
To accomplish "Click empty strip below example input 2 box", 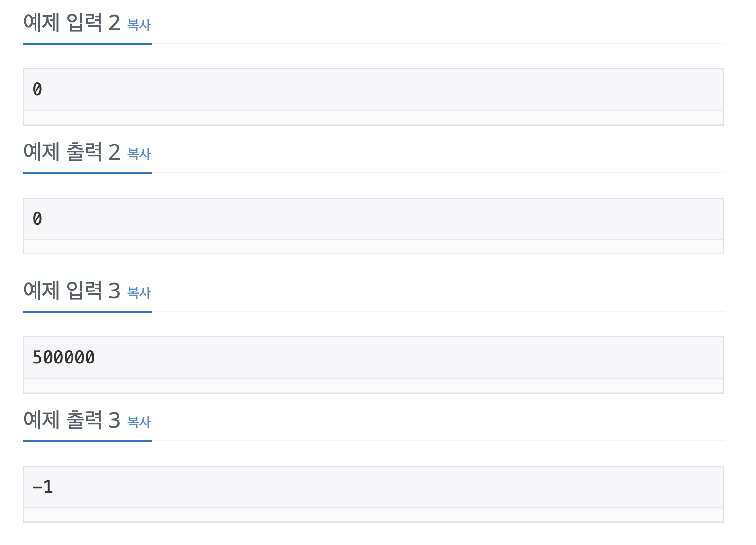I will (374, 117).
